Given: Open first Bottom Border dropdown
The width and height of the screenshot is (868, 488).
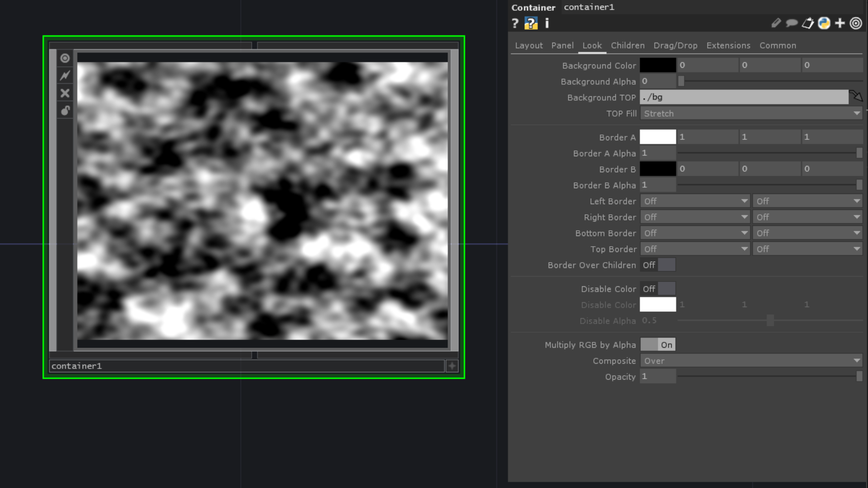Looking at the screenshot, I should [x=695, y=233].
